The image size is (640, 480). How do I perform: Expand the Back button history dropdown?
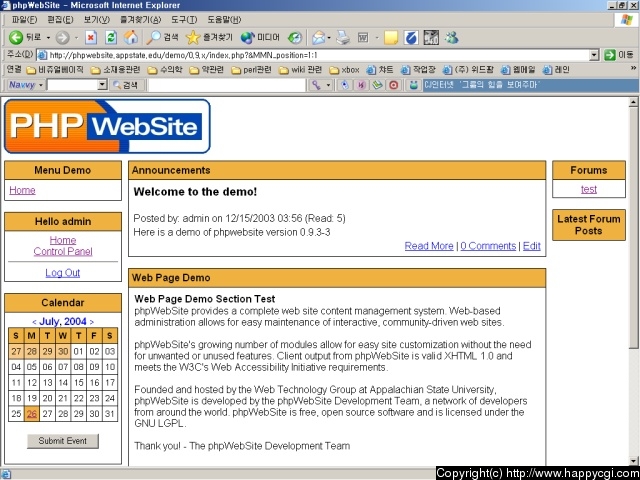48,38
